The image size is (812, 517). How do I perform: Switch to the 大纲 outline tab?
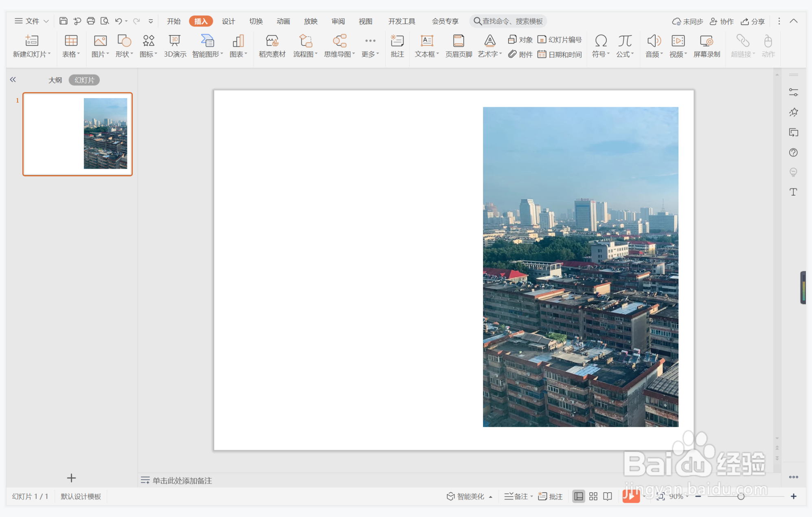[x=55, y=80]
